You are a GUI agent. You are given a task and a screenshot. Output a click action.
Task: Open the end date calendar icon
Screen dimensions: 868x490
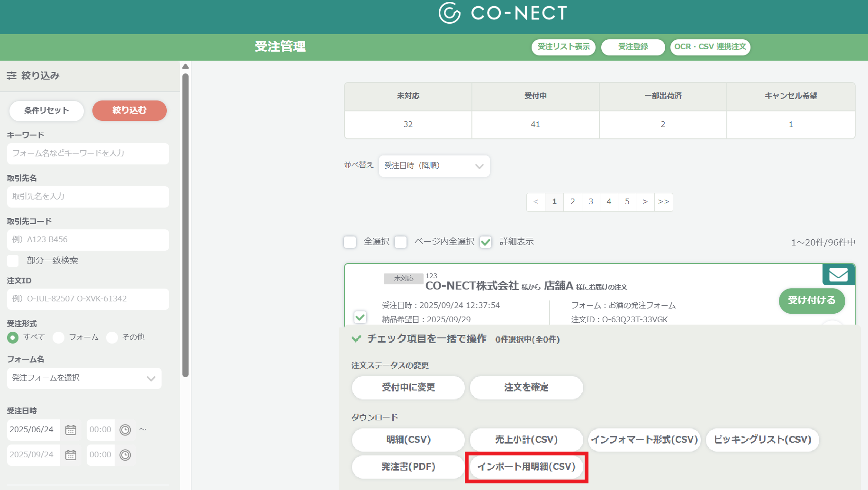tap(71, 455)
